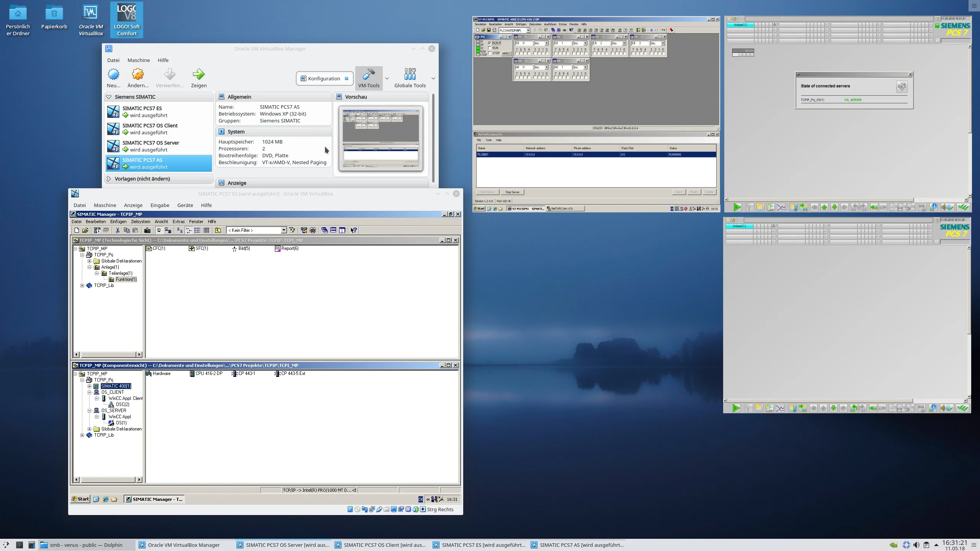
Task: Click the Copy icon in SIMATIC Manager toolbar
Action: tap(127, 230)
